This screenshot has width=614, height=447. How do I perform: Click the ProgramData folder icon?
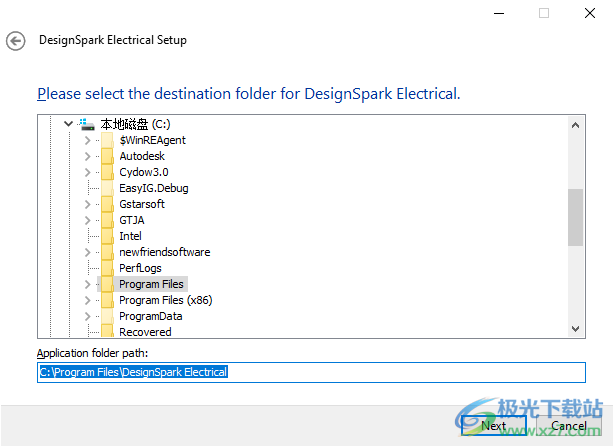click(x=107, y=316)
